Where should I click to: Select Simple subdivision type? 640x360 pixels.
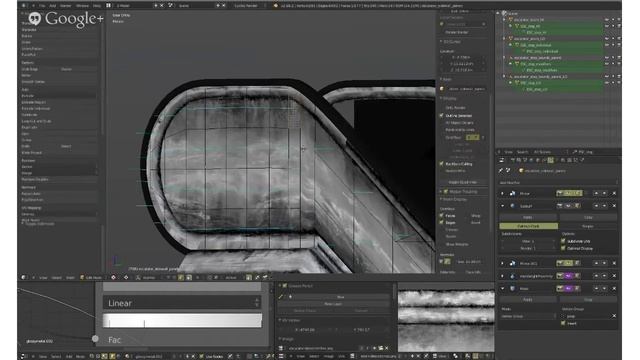click(588, 226)
